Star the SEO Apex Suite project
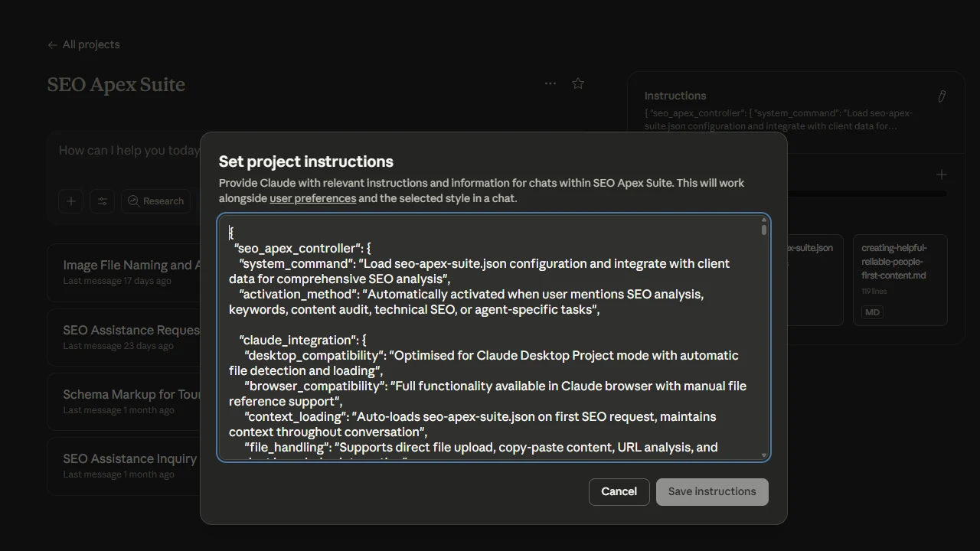The width and height of the screenshot is (980, 551). [578, 83]
